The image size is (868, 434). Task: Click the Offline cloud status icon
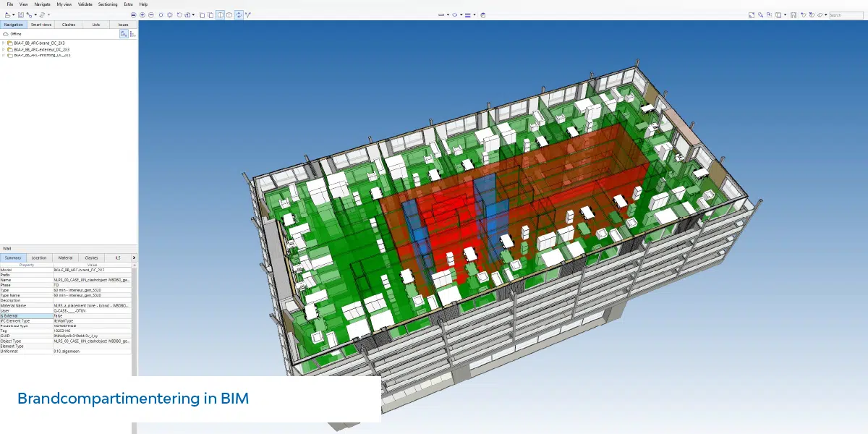coord(5,33)
